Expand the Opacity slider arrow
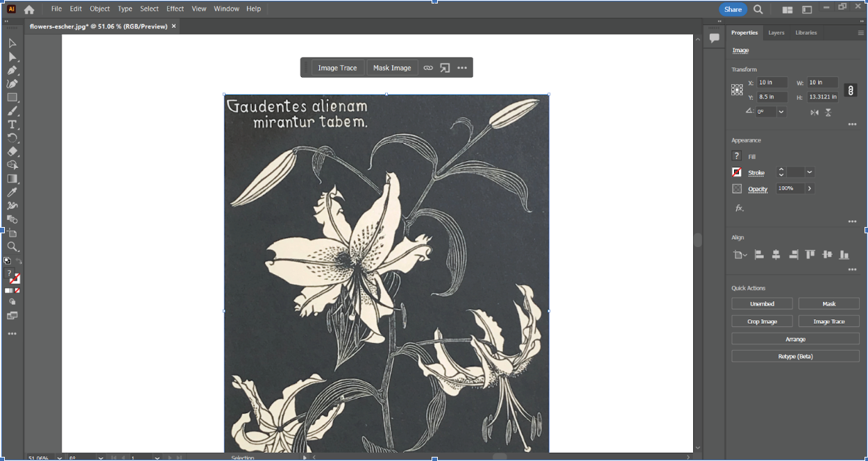 tap(809, 189)
